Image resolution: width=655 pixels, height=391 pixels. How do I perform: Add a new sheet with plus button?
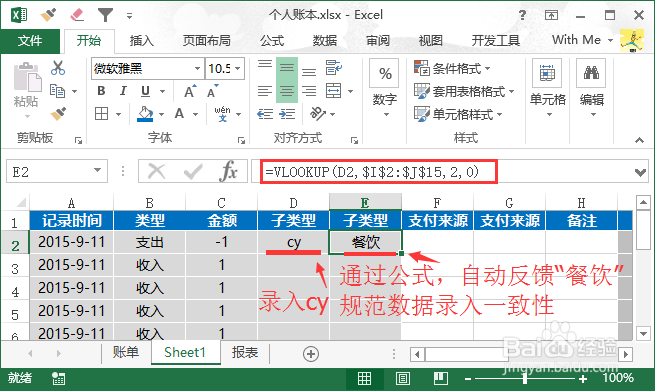[311, 354]
